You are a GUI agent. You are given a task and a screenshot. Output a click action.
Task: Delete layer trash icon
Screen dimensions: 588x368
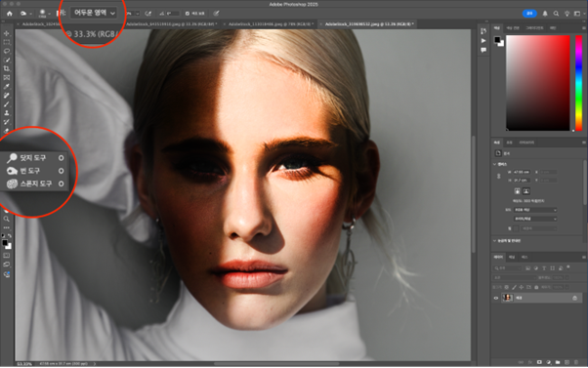click(576, 362)
